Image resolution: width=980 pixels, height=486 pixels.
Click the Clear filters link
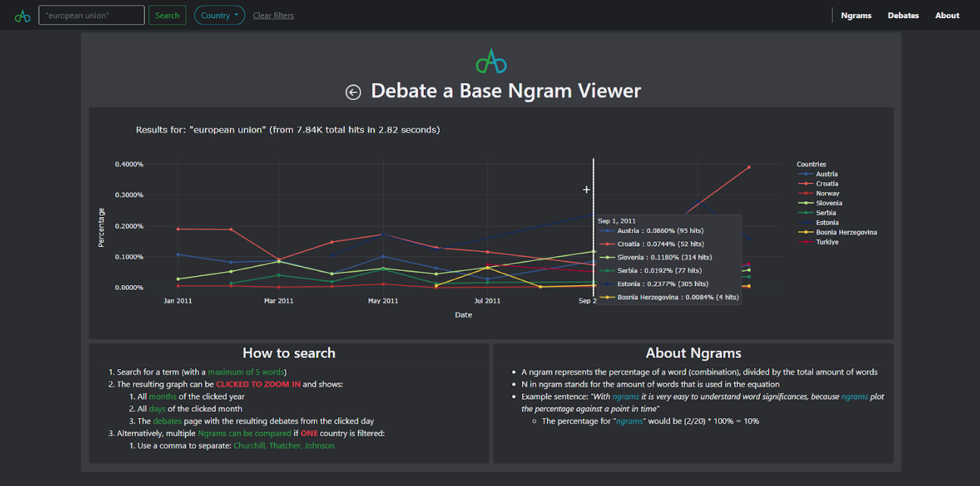click(x=273, y=15)
